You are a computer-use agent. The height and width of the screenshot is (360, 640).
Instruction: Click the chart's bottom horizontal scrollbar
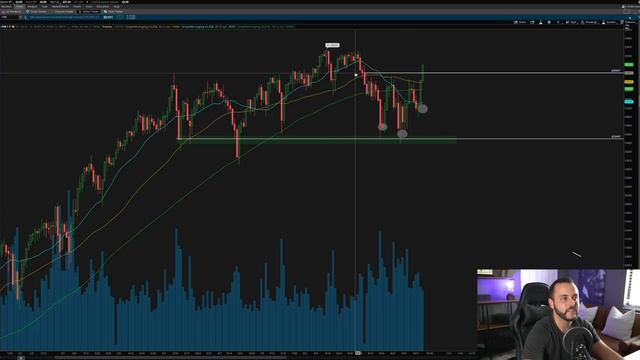click(x=171, y=358)
